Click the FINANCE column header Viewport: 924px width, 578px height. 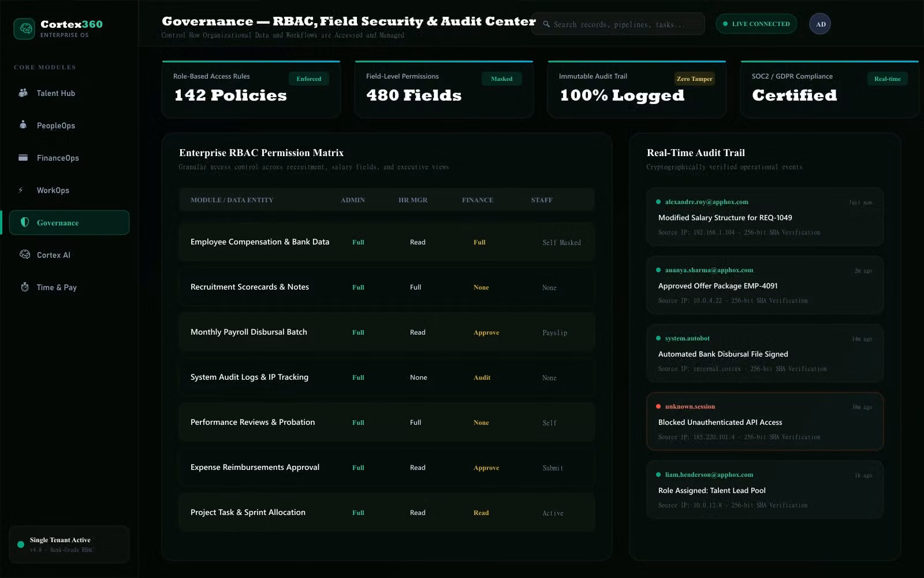478,200
